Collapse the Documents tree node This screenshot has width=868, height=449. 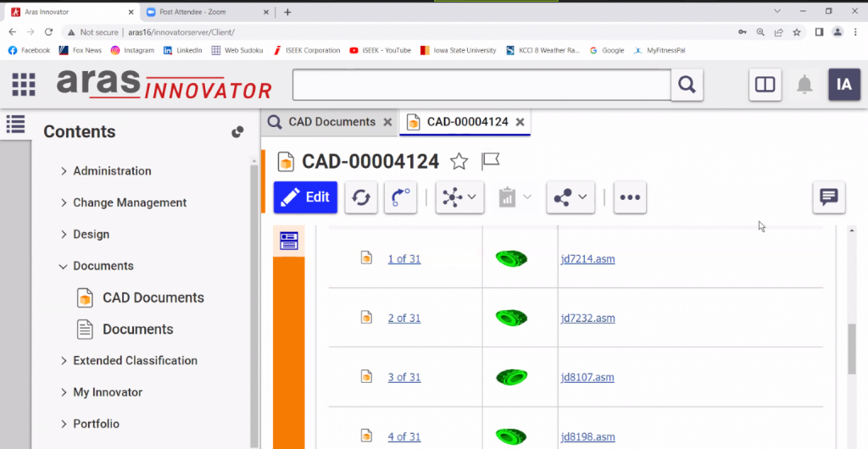pos(64,266)
